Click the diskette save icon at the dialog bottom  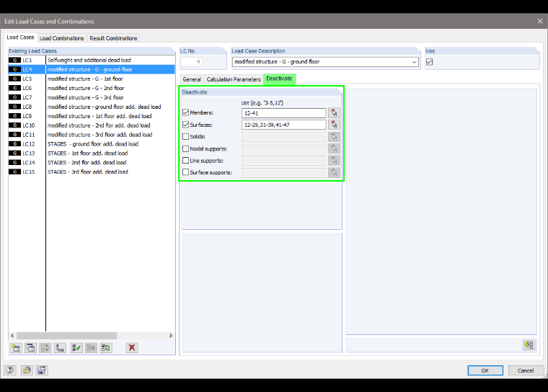[x=42, y=370]
